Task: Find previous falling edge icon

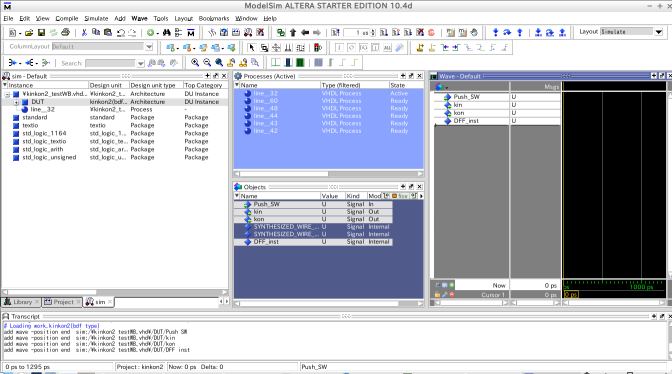Action: 468,48
